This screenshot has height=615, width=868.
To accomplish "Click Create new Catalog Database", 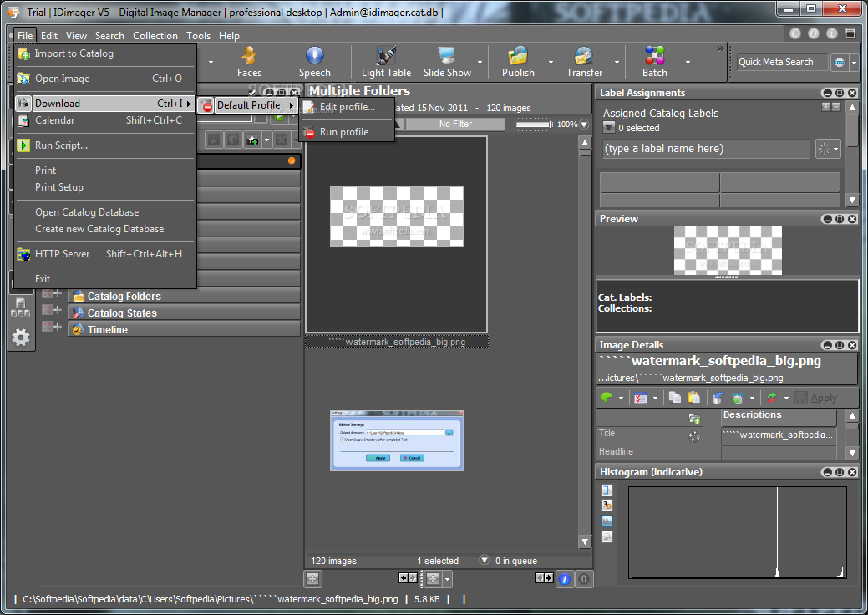I will tap(105, 229).
